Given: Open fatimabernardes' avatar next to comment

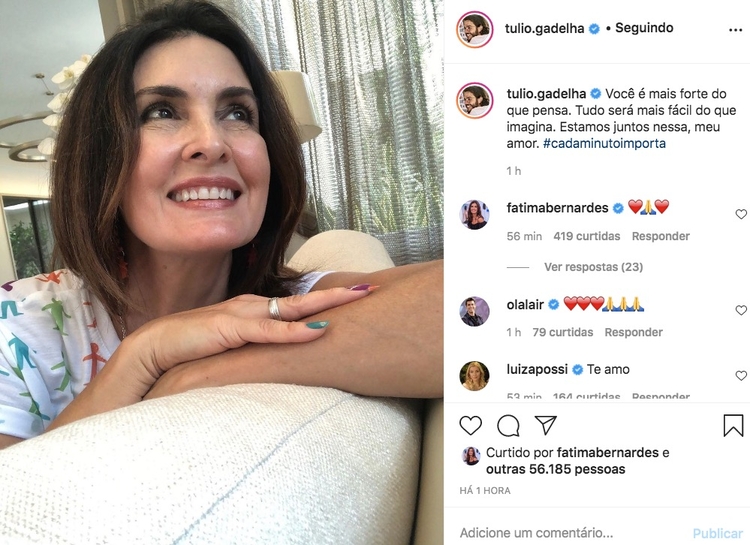Looking at the screenshot, I should tap(474, 214).
